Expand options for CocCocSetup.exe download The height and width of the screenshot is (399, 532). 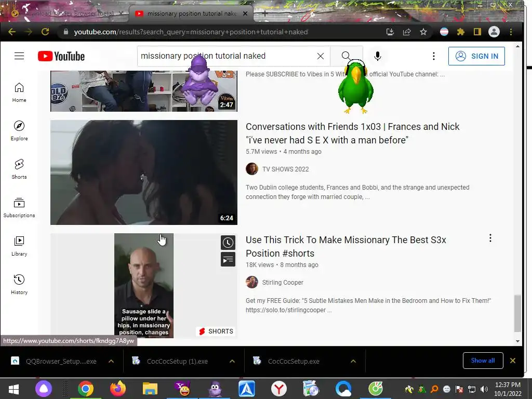point(353,362)
